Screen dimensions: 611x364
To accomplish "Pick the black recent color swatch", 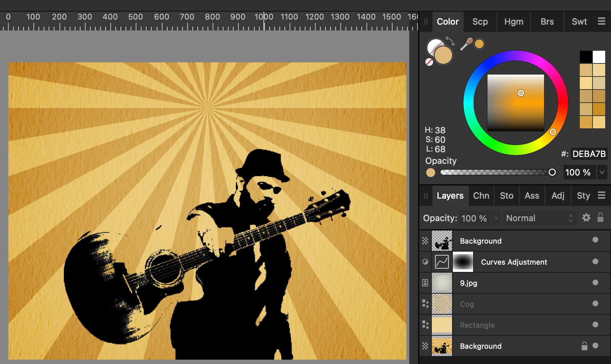I will [586, 57].
